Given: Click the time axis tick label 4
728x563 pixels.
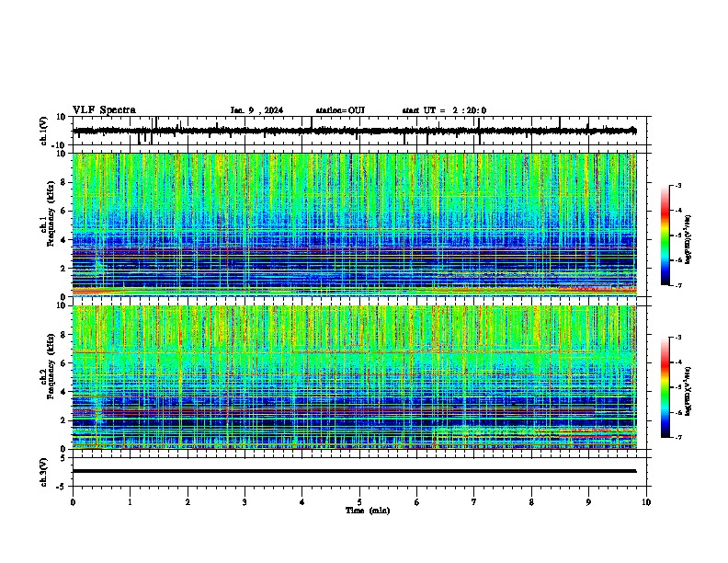Looking at the screenshot, I should pos(302,502).
